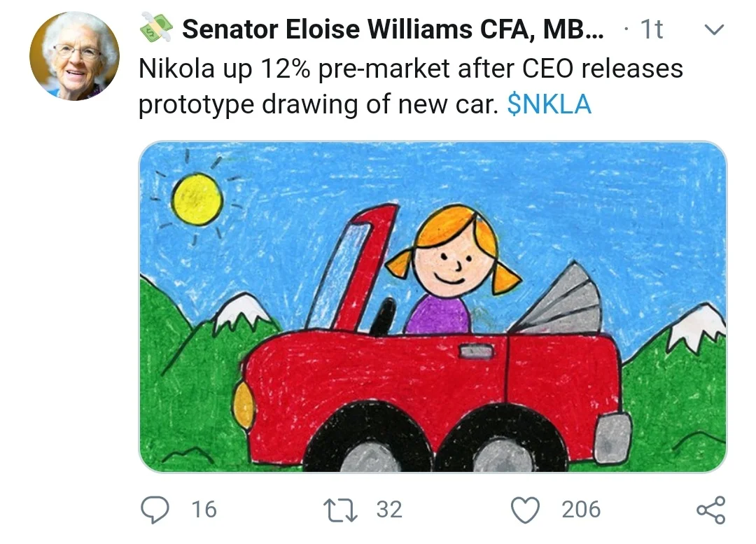Viewport: 756px width, 544px height.
Task: Open the $NKLA cashtag link
Action: [548, 104]
